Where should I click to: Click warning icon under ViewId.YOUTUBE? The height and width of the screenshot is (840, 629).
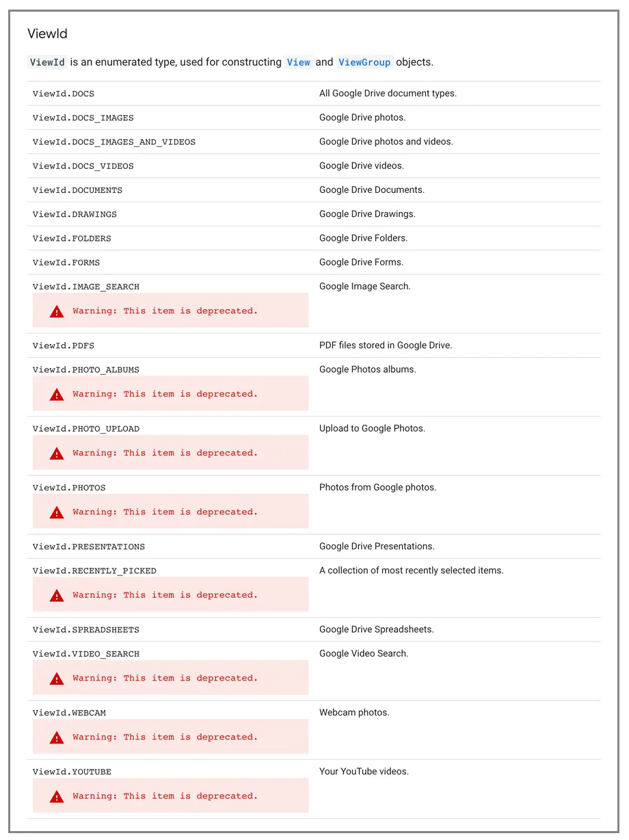57,797
